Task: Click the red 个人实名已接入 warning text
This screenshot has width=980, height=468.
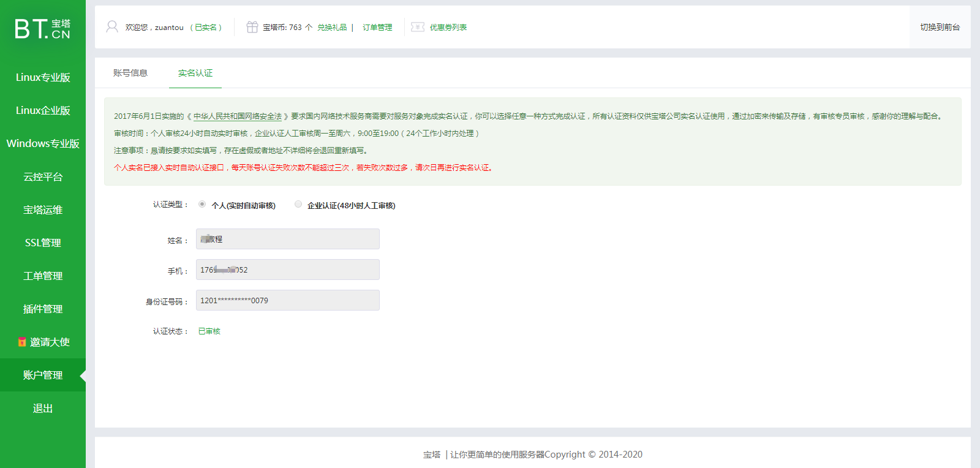Action: tap(304, 168)
